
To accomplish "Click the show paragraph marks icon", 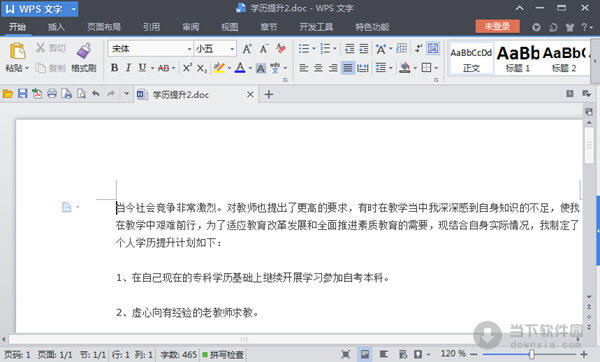I will [419, 48].
